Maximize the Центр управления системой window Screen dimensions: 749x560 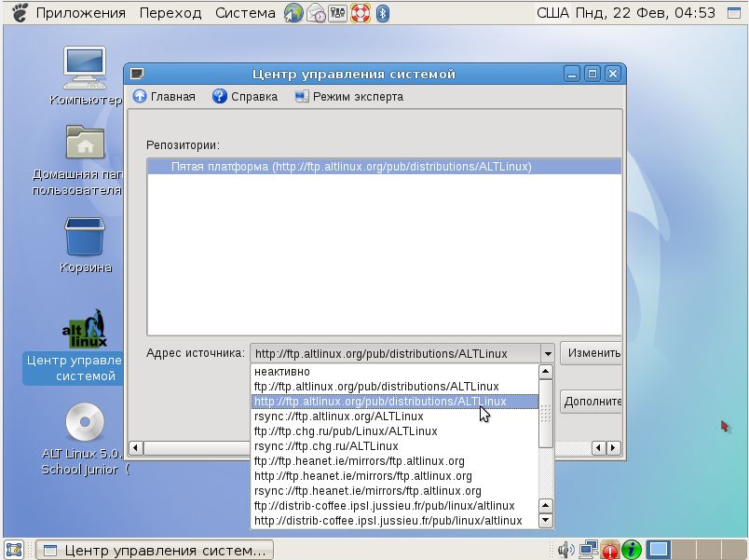pyautogui.click(x=592, y=74)
